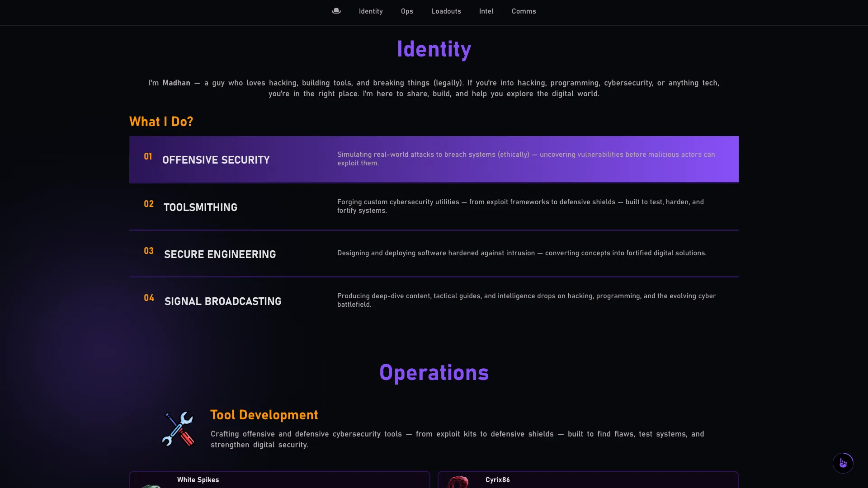Navigate to Comms in top menu

point(524,11)
